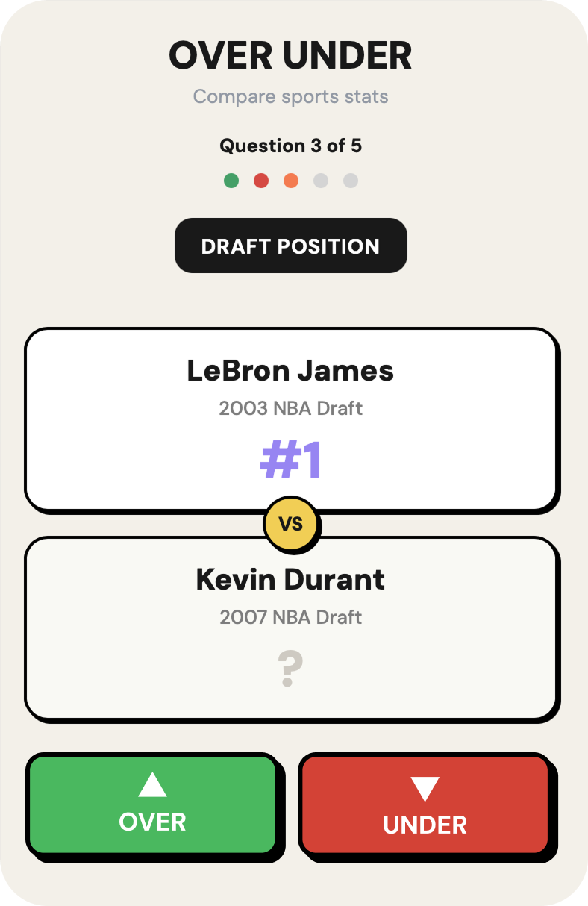Click the OVER UNDER title
Image resolution: width=588 pixels, height=906 pixels.
(x=291, y=56)
